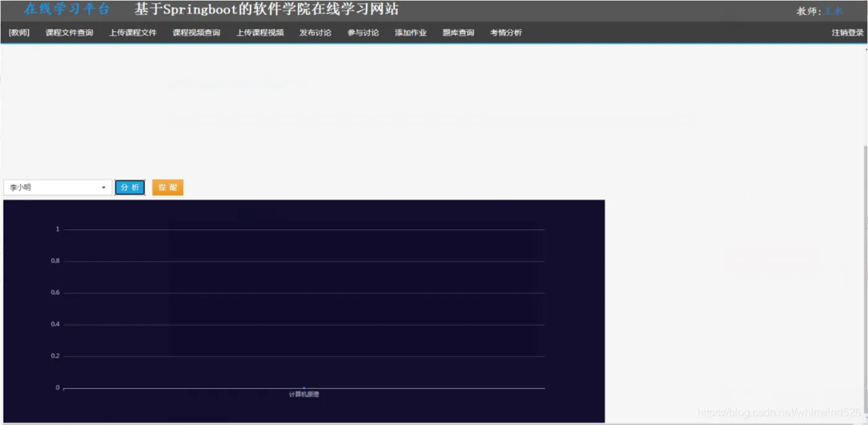This screenshot has height=425, width=868.
Task: Click the y-axis value 0.2
Action: (55, 356)
